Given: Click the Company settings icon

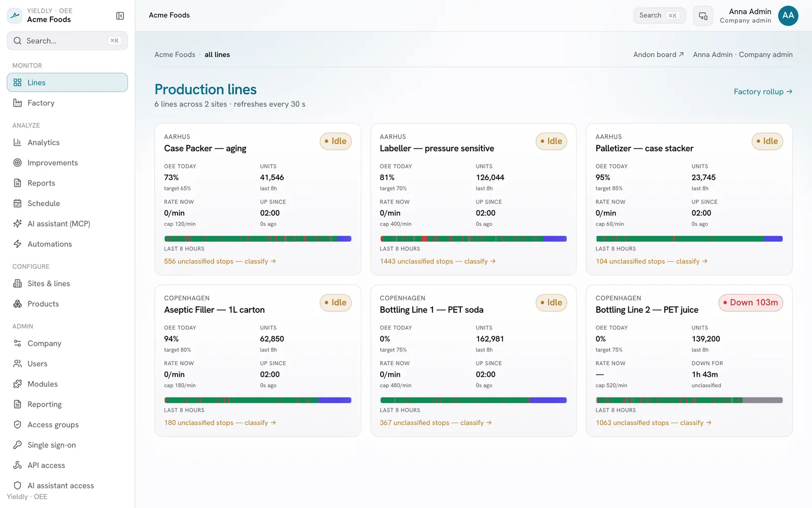Looking at the screenshot, I should point(17,343).
